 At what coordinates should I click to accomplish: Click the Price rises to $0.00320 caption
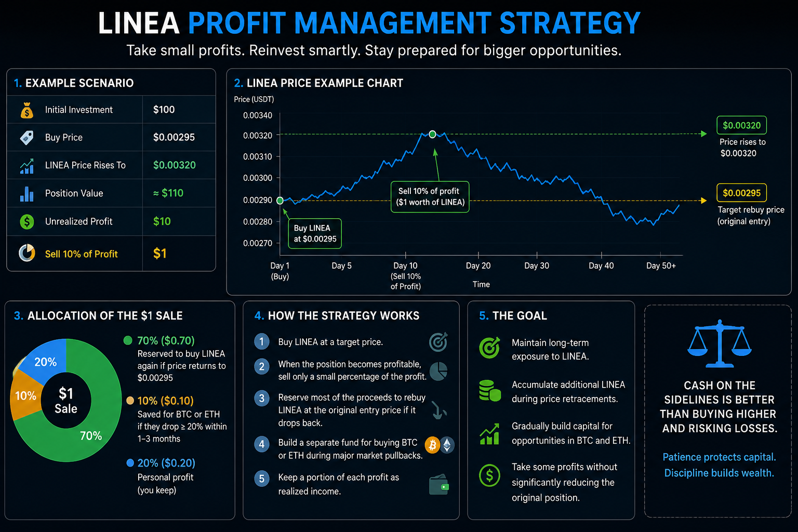click(742, 148)
